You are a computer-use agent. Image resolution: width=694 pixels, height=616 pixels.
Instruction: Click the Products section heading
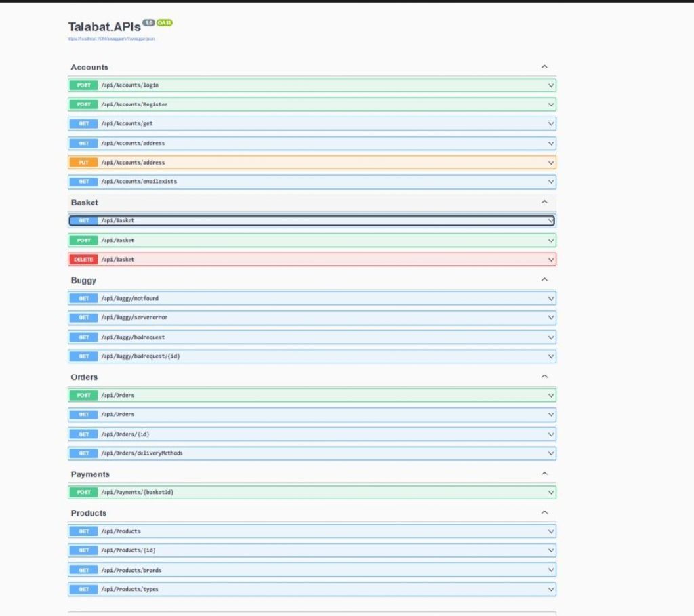[89, 513]
